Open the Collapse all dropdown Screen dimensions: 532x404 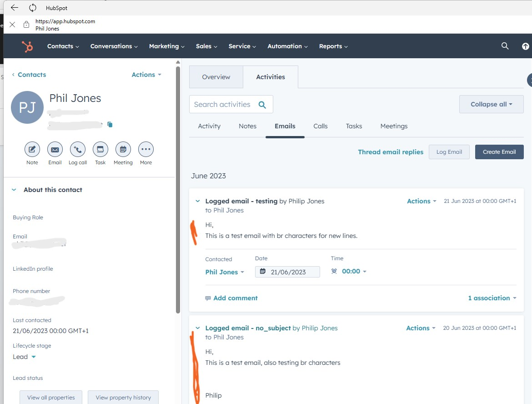(491, 104)
